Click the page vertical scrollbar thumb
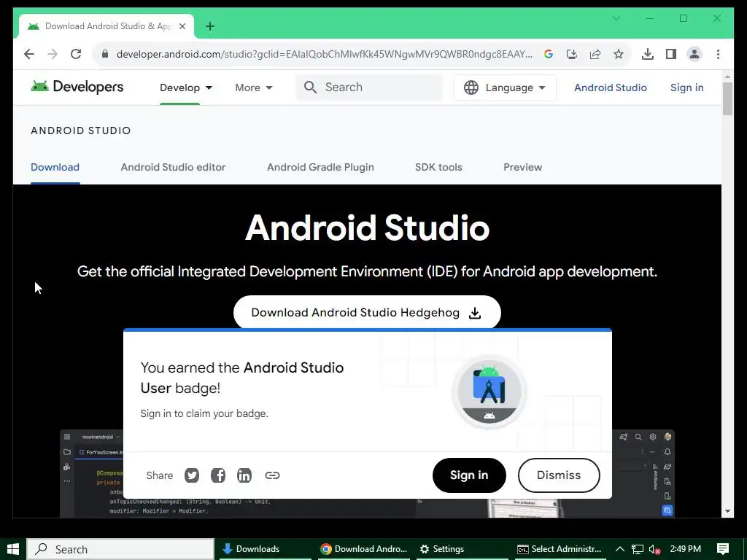Viewport: 747px width, 560px height. 727,98
